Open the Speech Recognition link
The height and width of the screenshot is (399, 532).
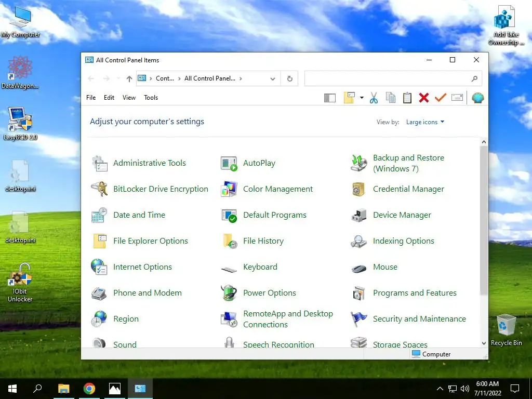click(278, 344)
